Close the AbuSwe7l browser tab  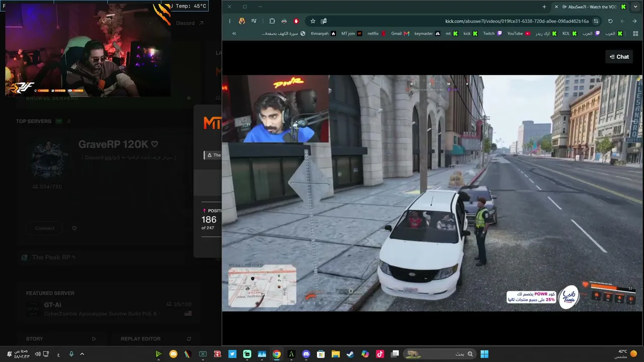tap(556, 7)
